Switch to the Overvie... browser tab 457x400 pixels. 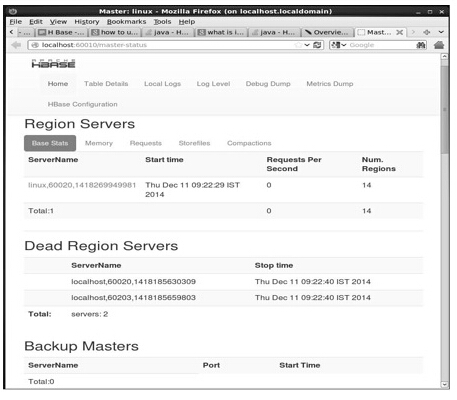click(327, 32)
